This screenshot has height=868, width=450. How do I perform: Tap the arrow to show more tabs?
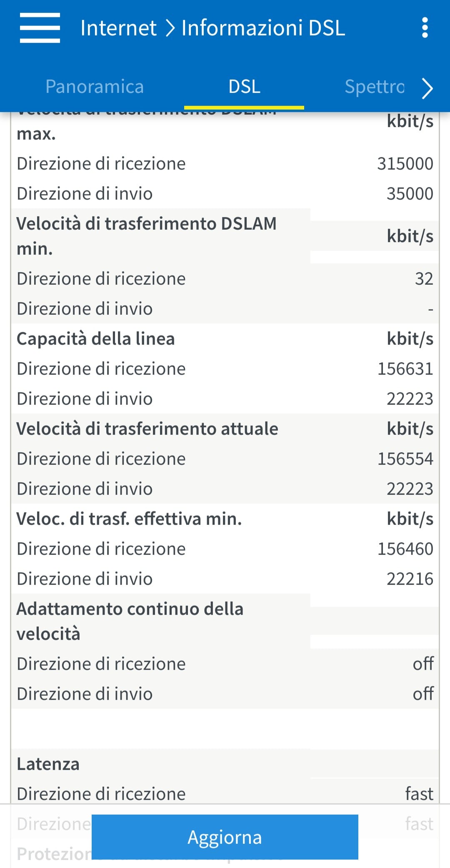(427, 88)
